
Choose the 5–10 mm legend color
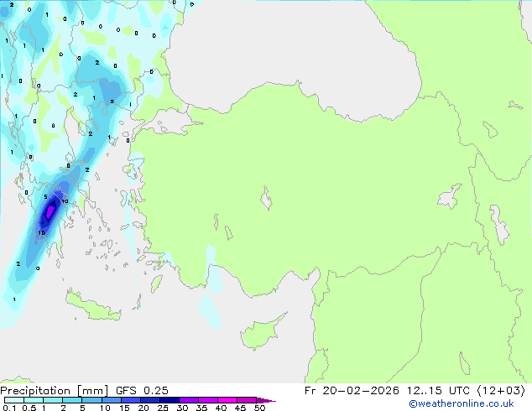91,400
